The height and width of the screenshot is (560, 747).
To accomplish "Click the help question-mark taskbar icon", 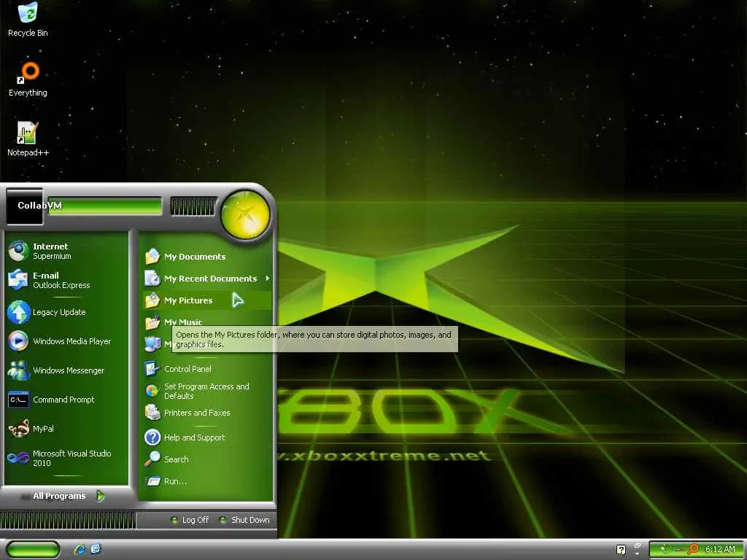I will [x=621, y=550].
